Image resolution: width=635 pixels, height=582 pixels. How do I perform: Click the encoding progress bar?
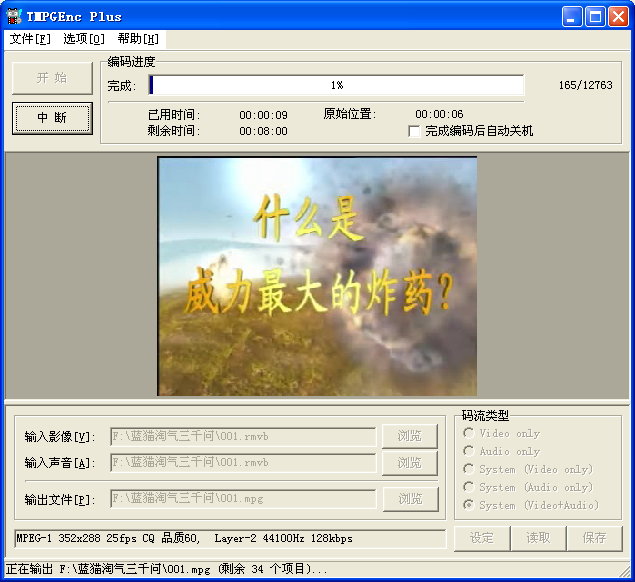[x=336, y=86]
